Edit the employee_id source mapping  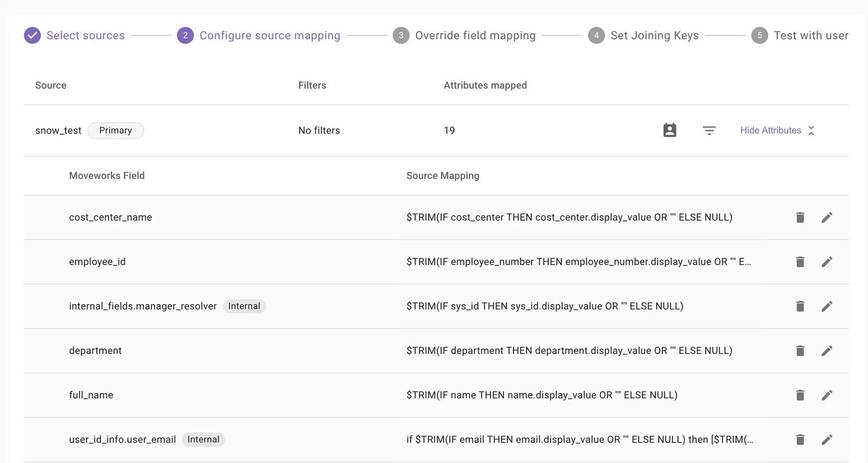tap(827, 262)
